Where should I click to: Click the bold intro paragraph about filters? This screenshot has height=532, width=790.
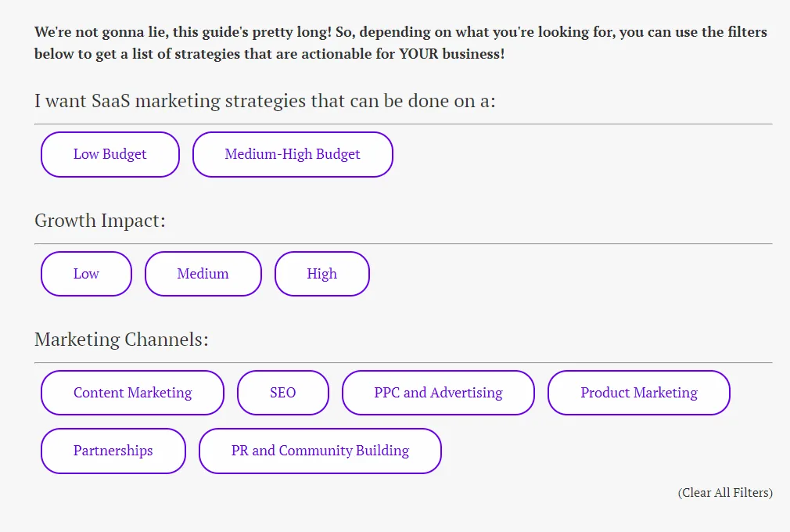(x=400, y=43)
